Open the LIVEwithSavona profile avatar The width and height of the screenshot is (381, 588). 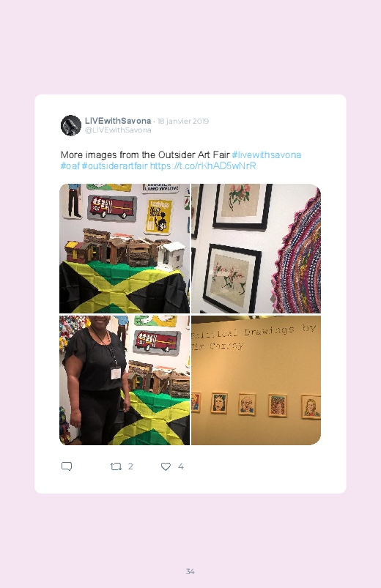click(71, 125)
